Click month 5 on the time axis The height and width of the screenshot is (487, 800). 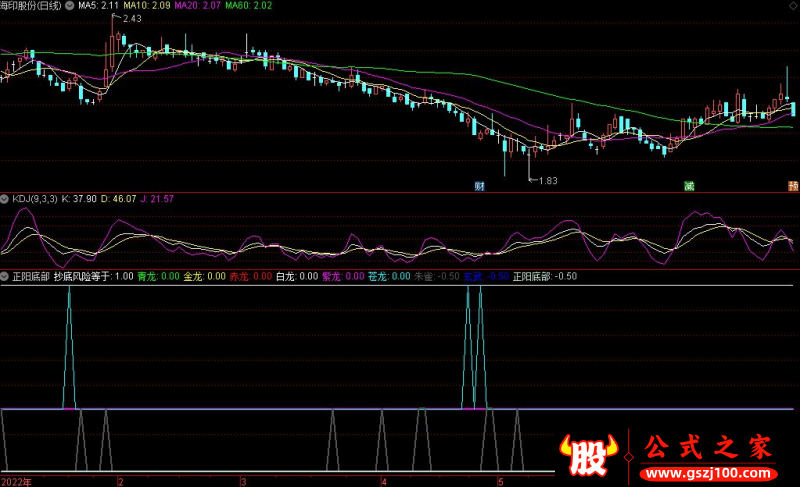click(x=500, y=481)
